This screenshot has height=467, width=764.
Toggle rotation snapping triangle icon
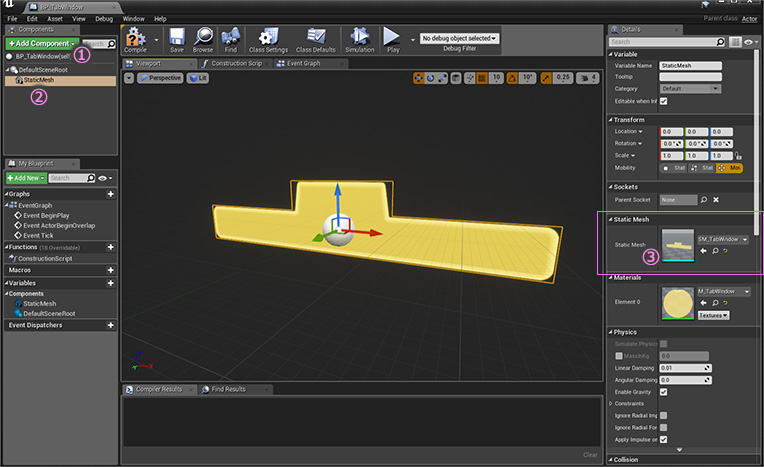tap(512, 78)
